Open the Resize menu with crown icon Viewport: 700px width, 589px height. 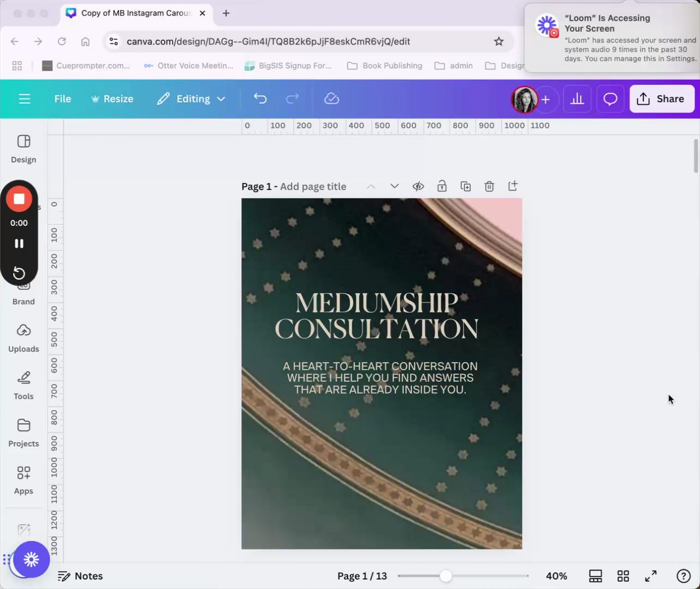coord(112,99)
